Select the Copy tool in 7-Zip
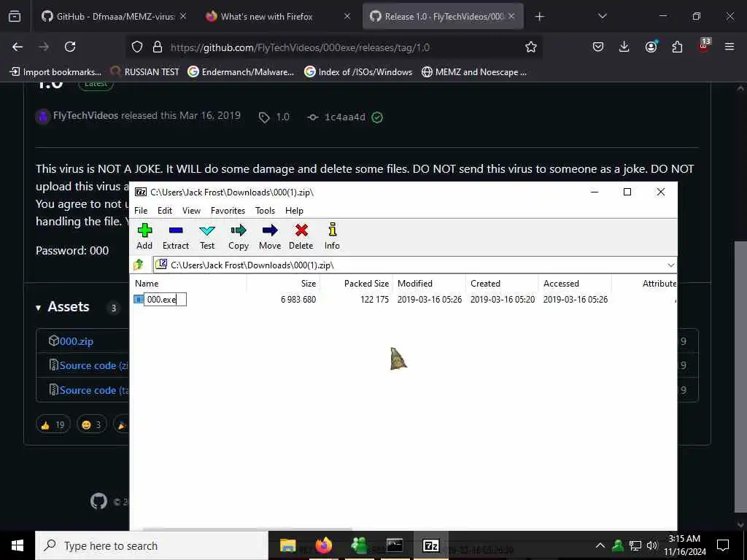The height and width of the screenshot is (560, 747). point(239,237)
